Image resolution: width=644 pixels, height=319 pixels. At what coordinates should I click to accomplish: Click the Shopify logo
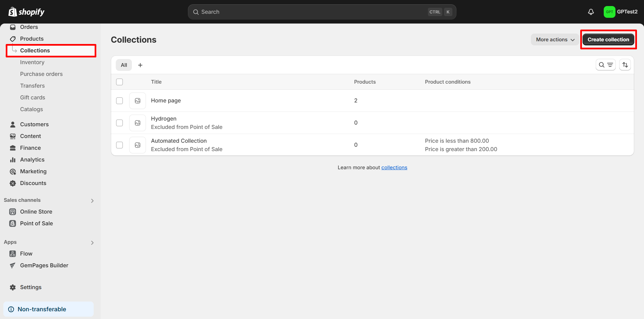[27, 12]
